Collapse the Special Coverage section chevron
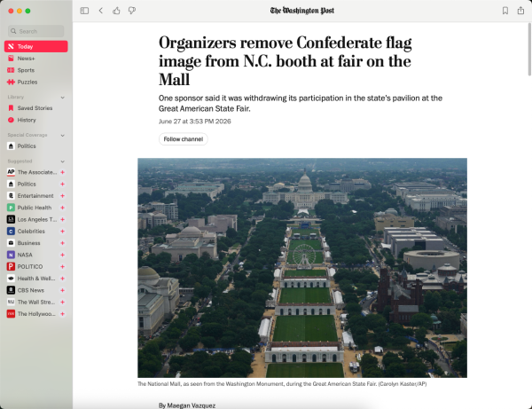 coord(62,136)
